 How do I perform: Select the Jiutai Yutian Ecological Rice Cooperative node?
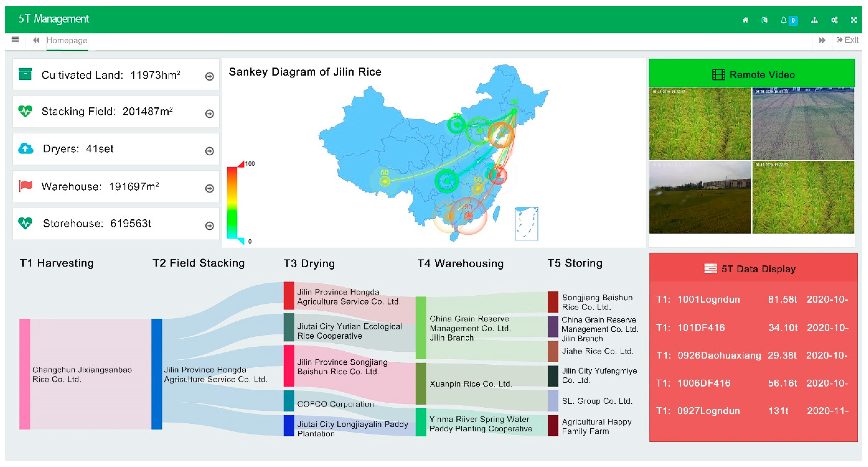[x=289, y=327]
